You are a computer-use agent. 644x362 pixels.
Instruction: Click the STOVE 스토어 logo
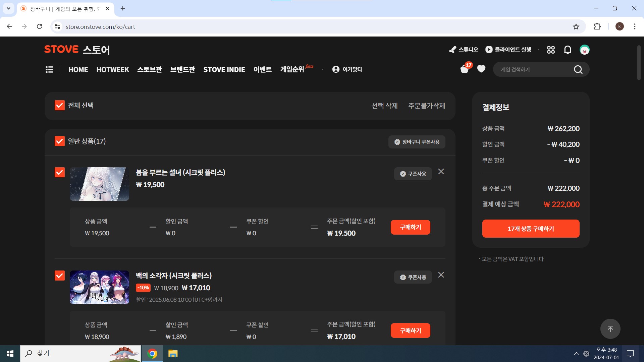(x=77, y=50)
